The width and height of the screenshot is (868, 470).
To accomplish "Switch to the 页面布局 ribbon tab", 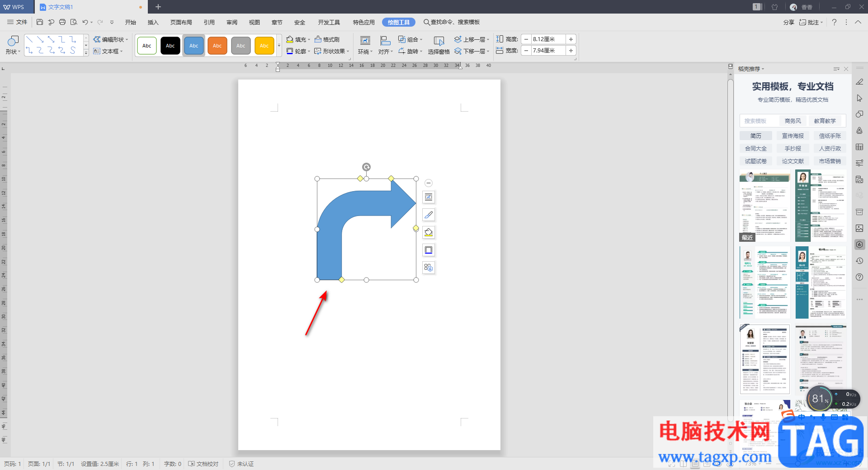I will click(x=181, y=22).
